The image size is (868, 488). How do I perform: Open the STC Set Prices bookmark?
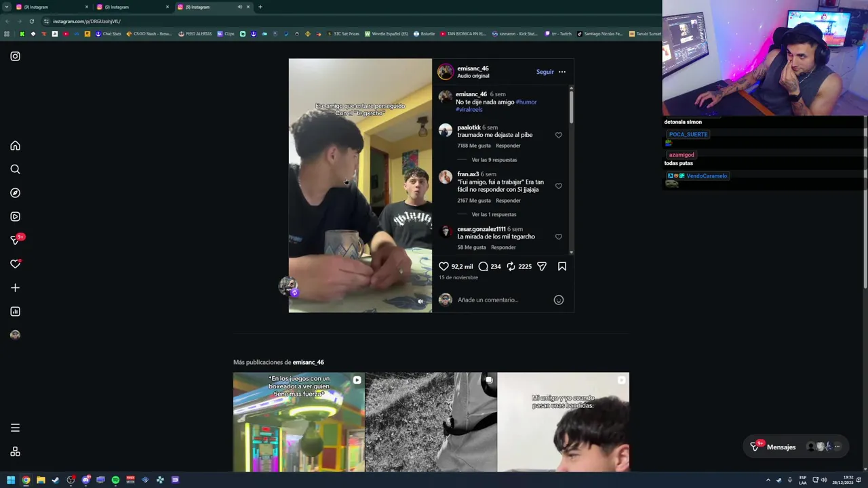pos(343,34)
